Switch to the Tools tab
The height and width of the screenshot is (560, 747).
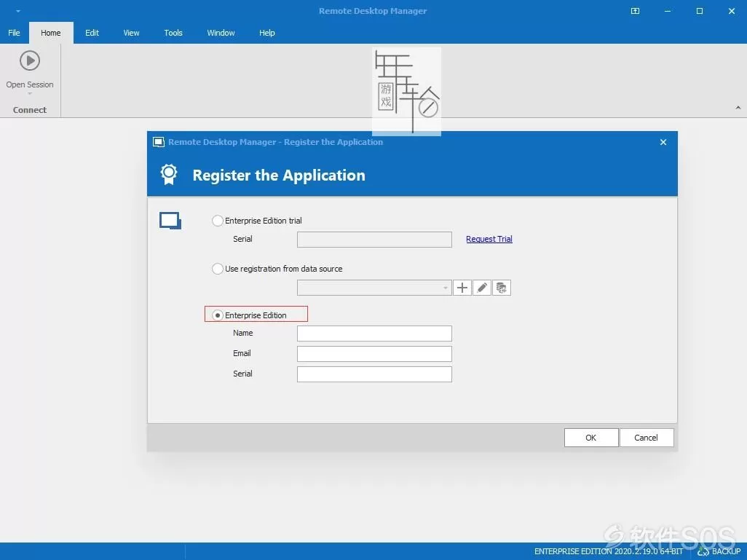173,33
